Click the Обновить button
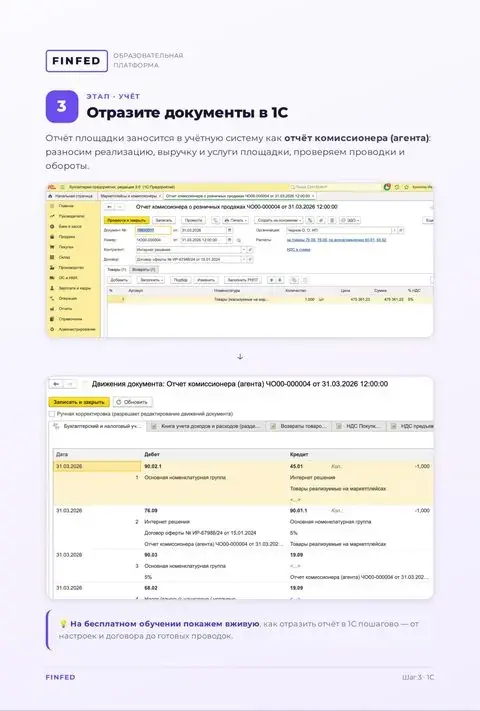 (132, 402)
